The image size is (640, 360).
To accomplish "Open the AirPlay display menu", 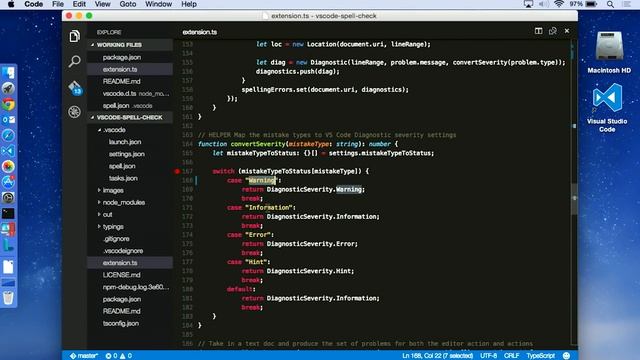I will pyautogui.click(x=528, y=4).
